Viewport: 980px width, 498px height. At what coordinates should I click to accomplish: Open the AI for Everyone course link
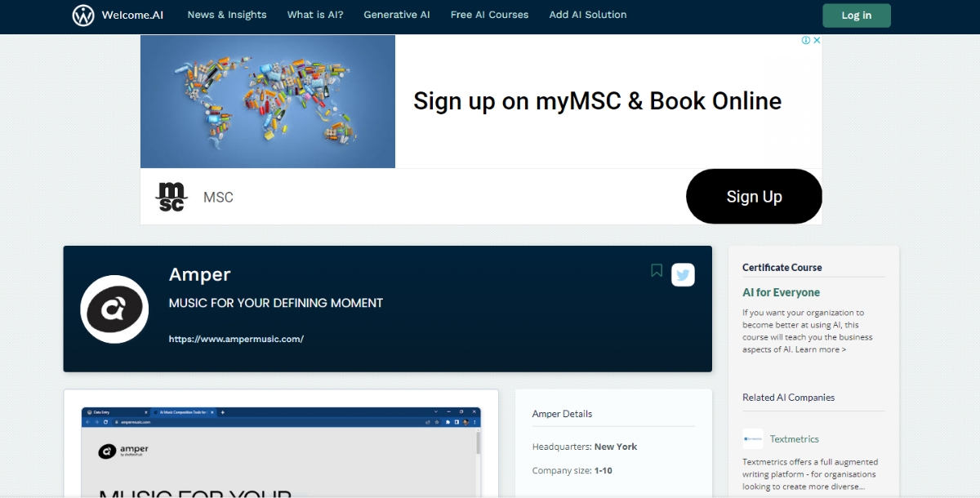click(x=781, y=292)
